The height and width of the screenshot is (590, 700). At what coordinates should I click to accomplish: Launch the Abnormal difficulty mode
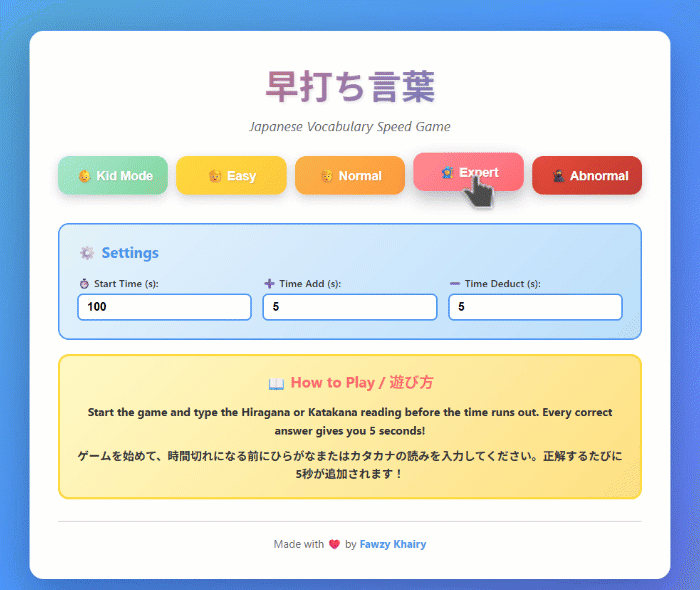pyautogui.click(x=587, y=175)
